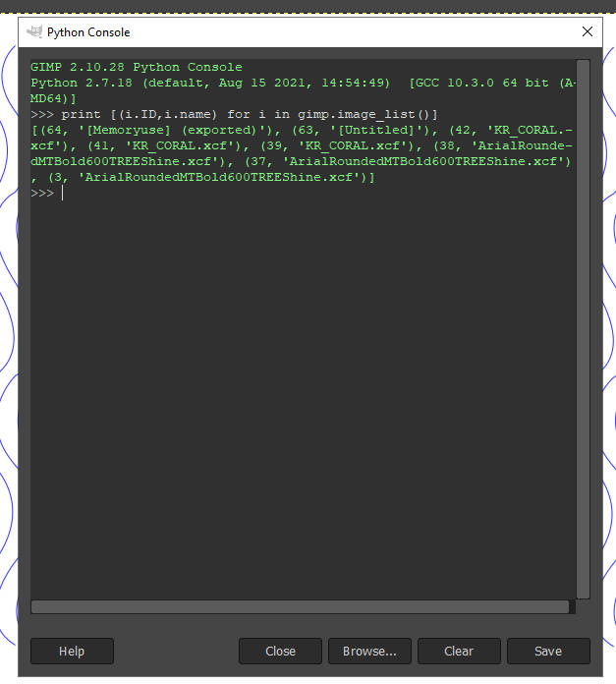The width and height of the screenshot is (616, 684).
Task: Click the 'Python Console' title text
Action: (88, 32)
